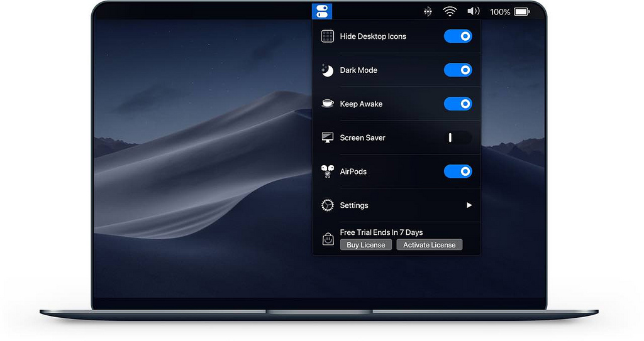
Task: Enable the Screen Saver toggle
Action: coord(458,138)
